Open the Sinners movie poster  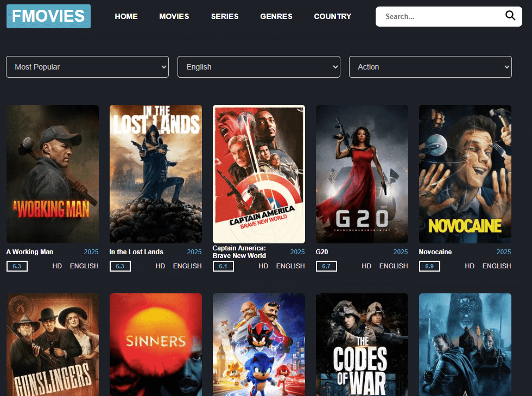(156, 345)
